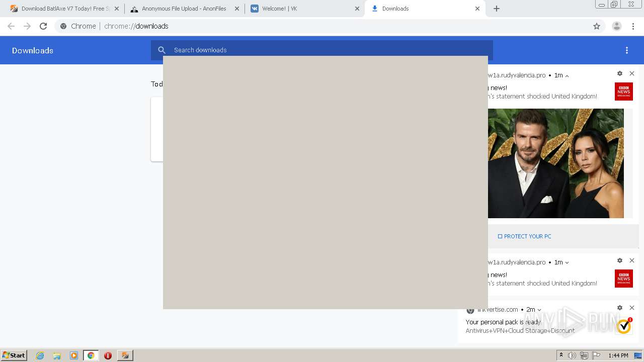Open settings of the lower rudyvalencia notification

click(620, 260)
